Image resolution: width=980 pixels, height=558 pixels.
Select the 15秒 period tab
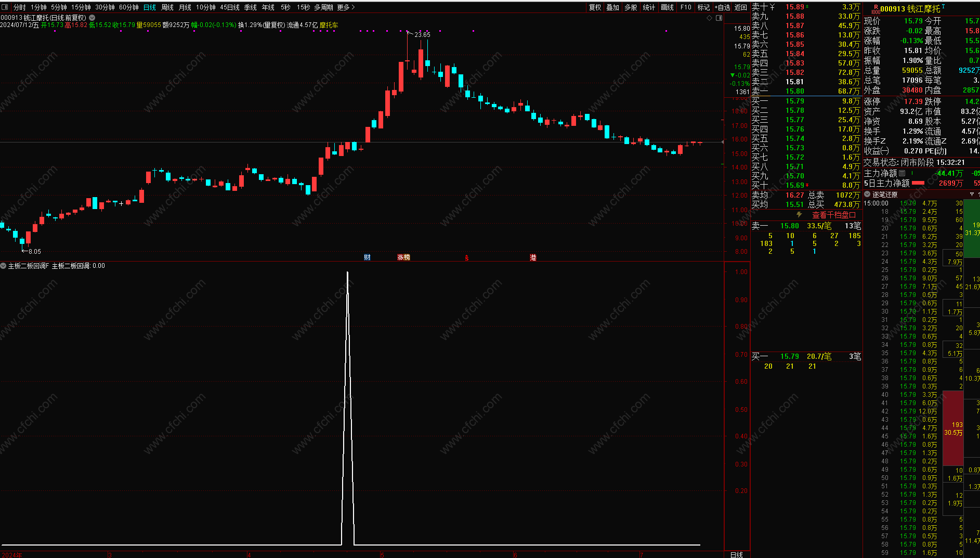(303, 7)
